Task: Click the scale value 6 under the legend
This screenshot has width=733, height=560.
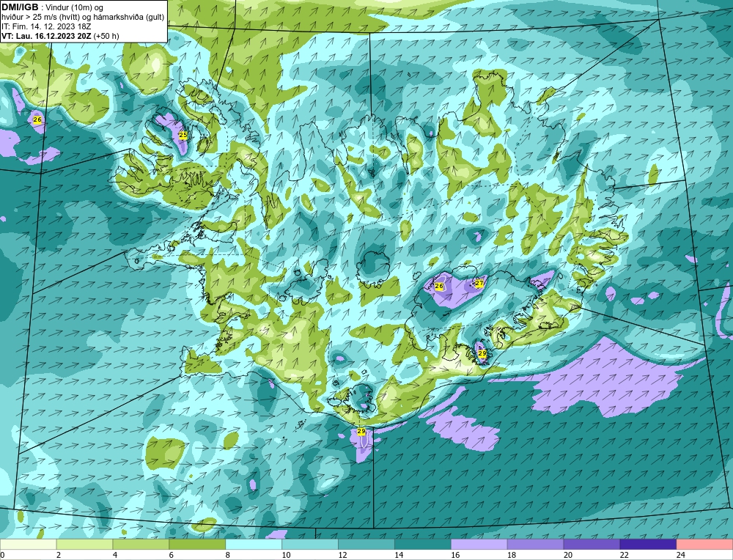Action: (x=172, y=556)
